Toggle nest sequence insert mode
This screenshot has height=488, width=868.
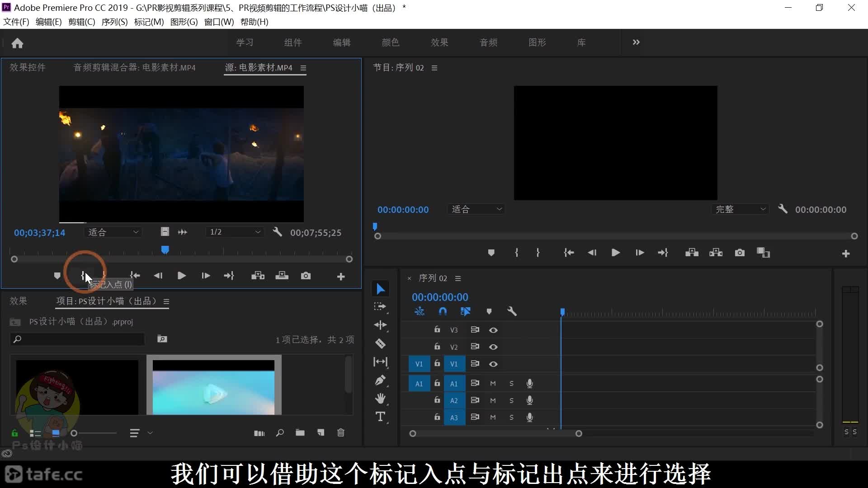pyautogui.click(x=420, y=311)
